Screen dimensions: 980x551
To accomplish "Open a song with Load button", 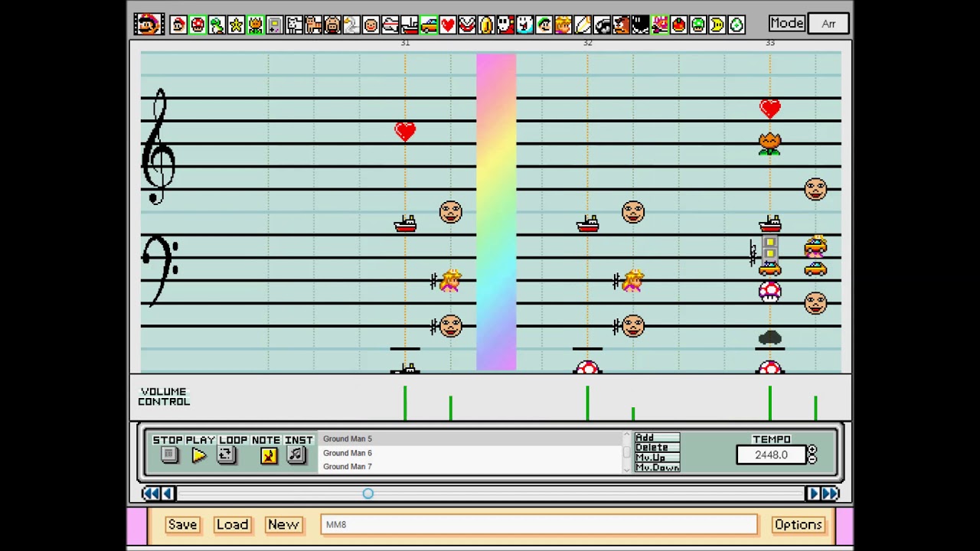I will tap(232, 524).
